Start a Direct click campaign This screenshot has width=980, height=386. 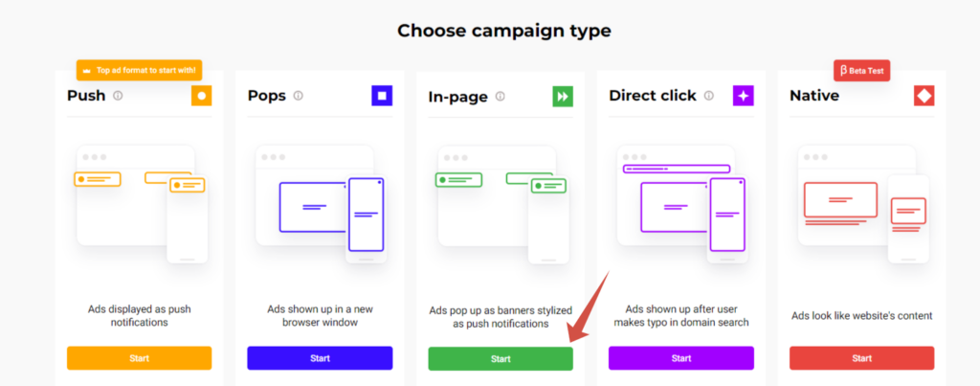tap(681, 358)
